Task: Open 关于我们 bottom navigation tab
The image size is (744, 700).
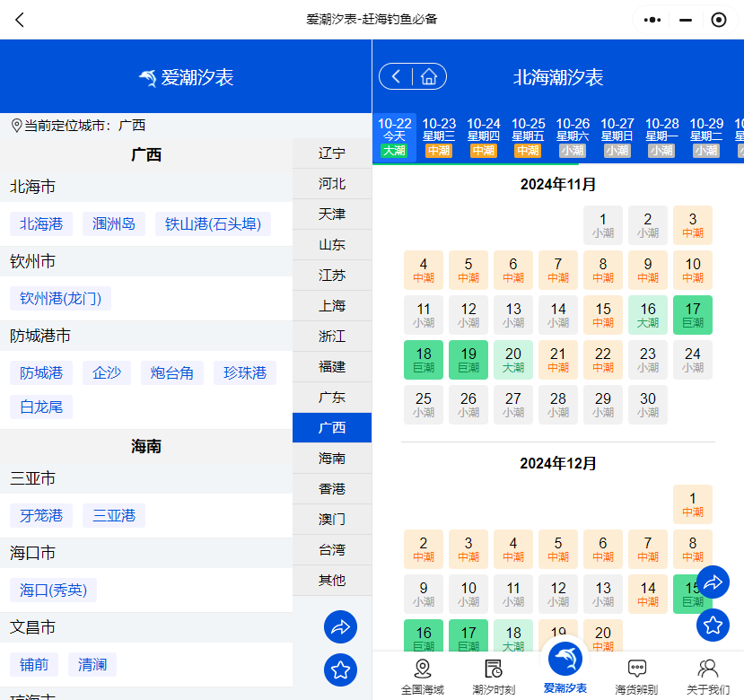Action: tap(708, 678)
